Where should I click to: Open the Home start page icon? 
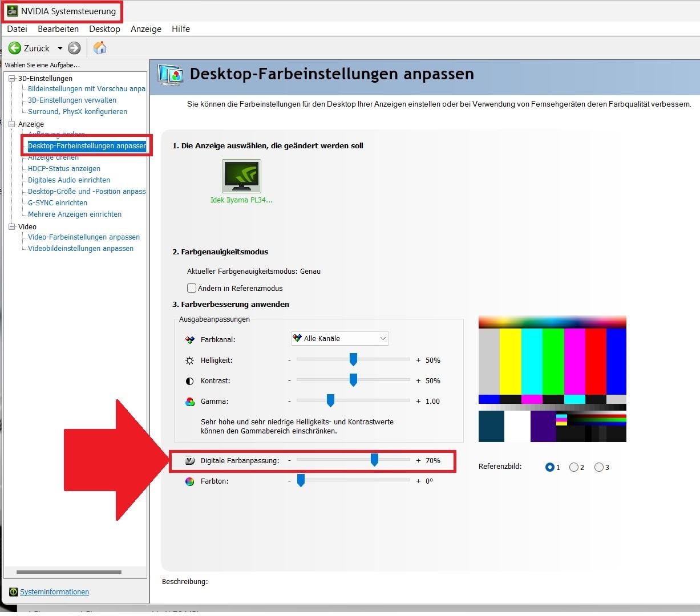tap(100, 47)
